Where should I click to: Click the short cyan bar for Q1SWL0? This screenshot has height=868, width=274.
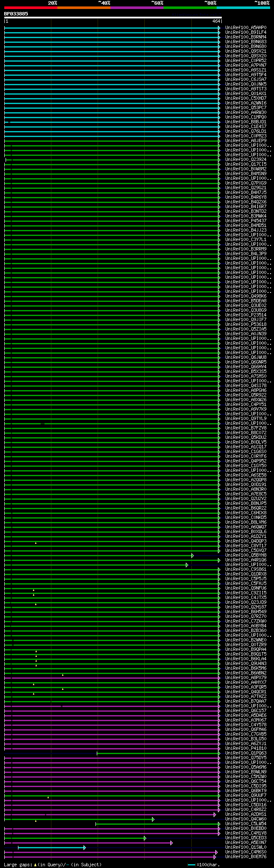pyautogui.click(x=52, y=847)
